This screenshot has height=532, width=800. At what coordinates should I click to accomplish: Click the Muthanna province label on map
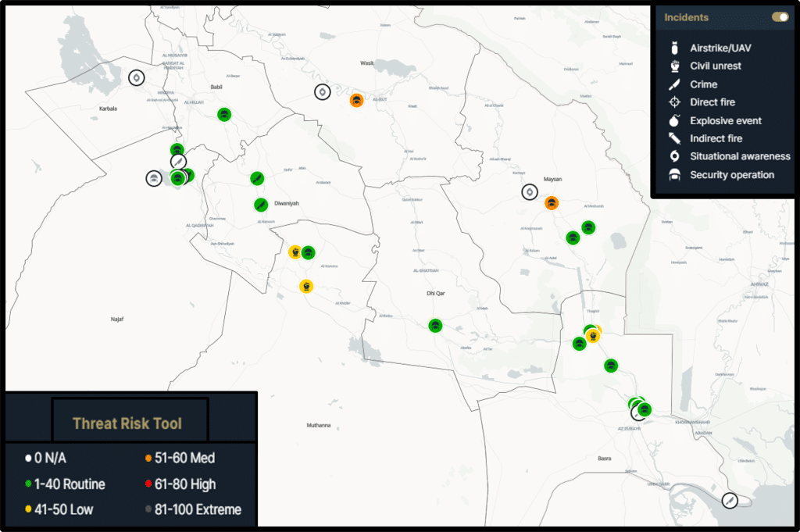click(x=319, y=426)
